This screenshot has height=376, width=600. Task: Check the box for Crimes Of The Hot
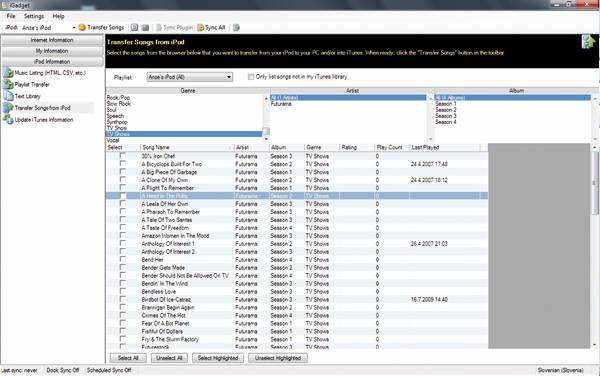point(122,316)
